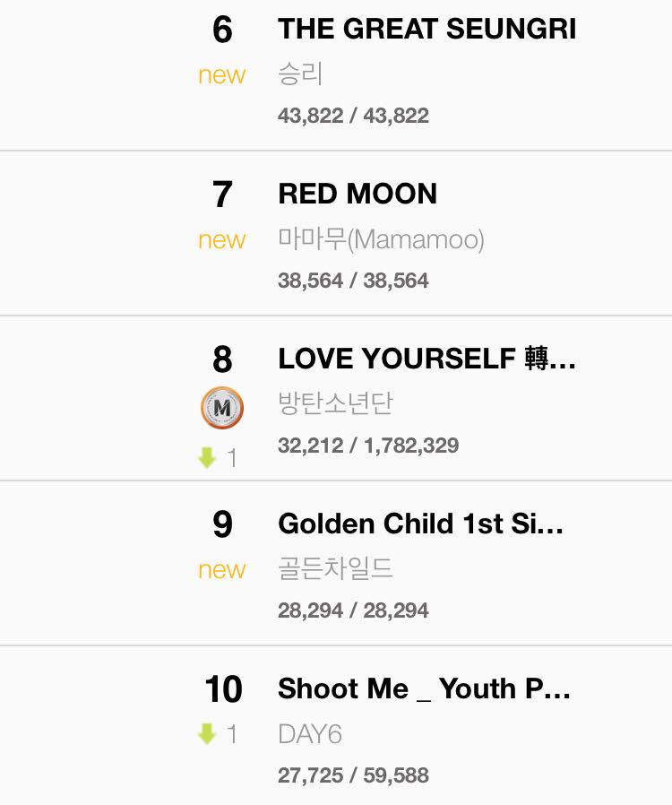Click the new label for THE GREAT SEUNGRI
The height and width of the screenshot is (805, 672).
pos(222,75)
